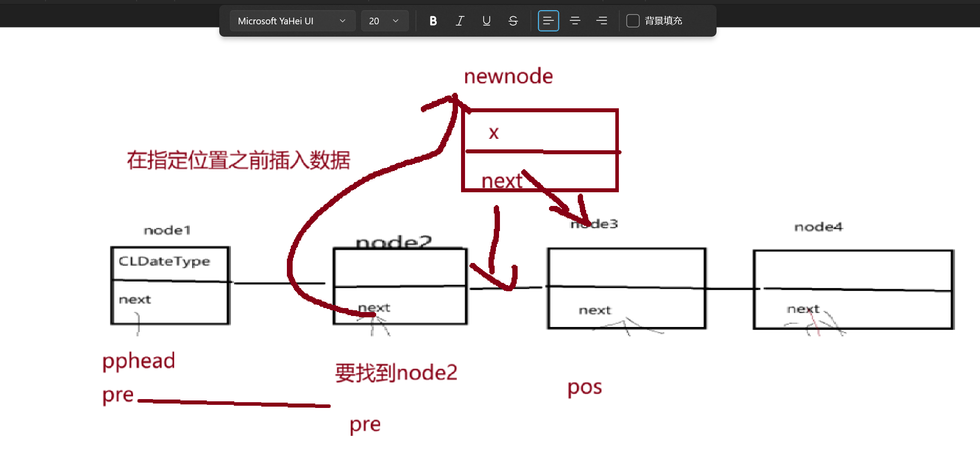Toggle bold text formatting
Viewport: 980px width, 476px height.
pos(433,20)
